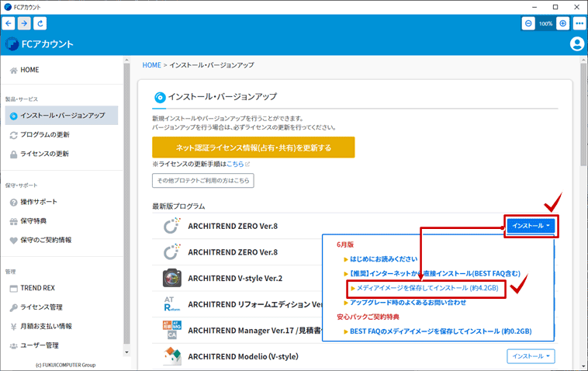Click the ユーザー管理 people icon

(13, 346)
